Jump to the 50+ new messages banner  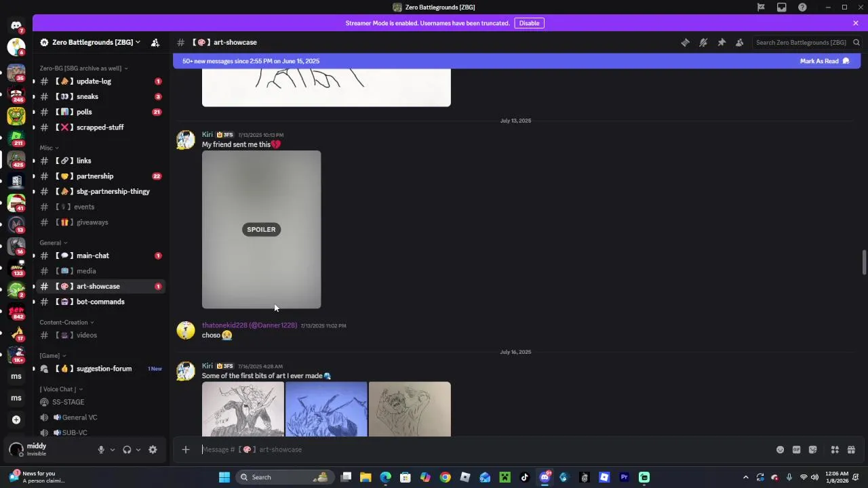(x=251, y=61)
